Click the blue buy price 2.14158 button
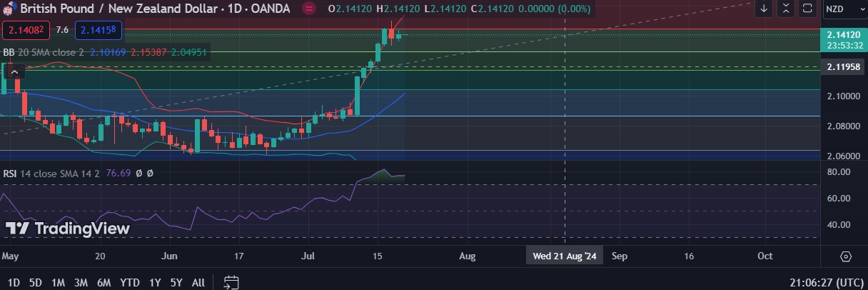 tap(99, 30)
